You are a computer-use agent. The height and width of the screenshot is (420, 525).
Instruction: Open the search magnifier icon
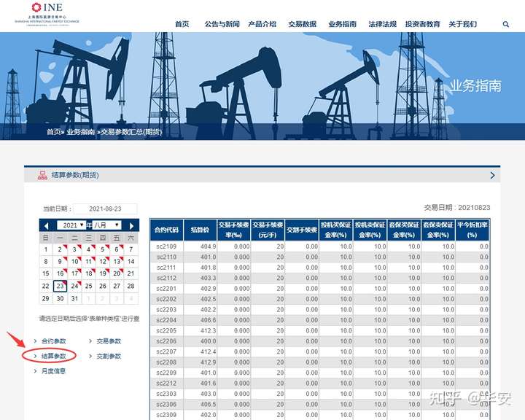(x=505, y=24)
